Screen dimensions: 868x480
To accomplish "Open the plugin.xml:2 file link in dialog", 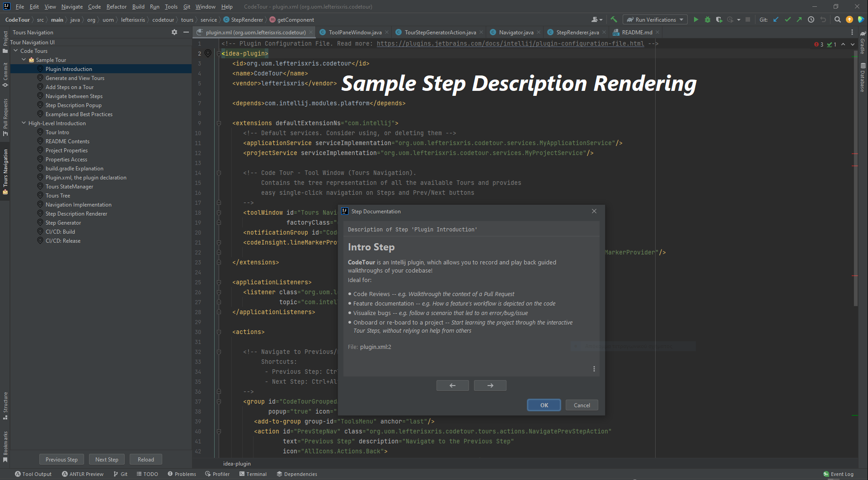I will coord(375,347).
